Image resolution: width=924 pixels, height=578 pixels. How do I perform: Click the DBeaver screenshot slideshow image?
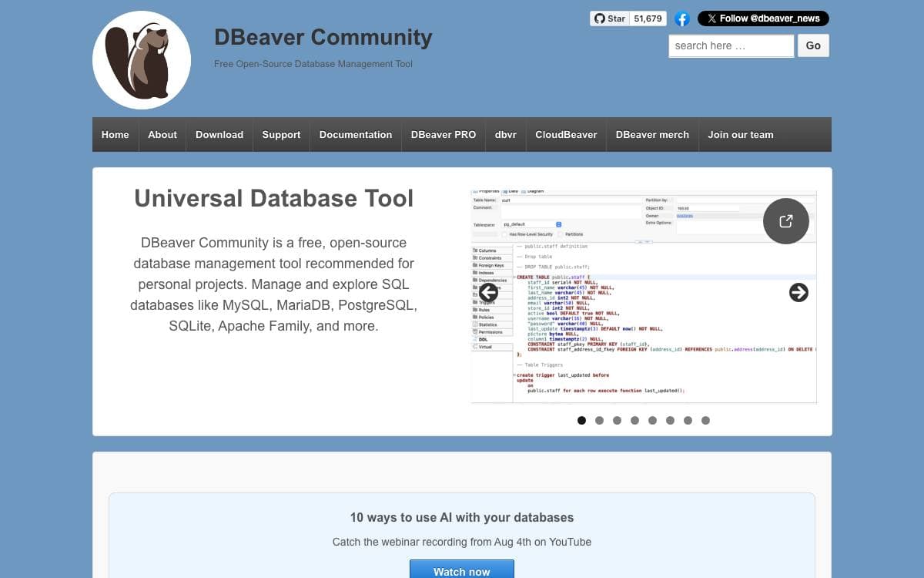[644, 297]
